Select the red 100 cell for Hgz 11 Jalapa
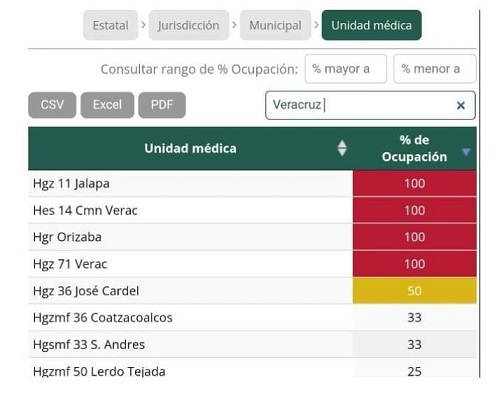This screenshot has width=504, height=393. click(x=415, y=183)
